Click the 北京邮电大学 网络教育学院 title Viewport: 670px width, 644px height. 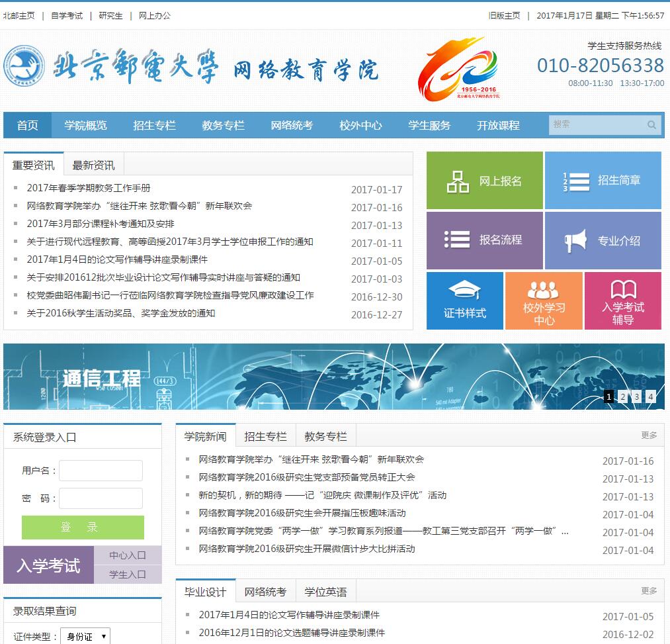[216, 67]
